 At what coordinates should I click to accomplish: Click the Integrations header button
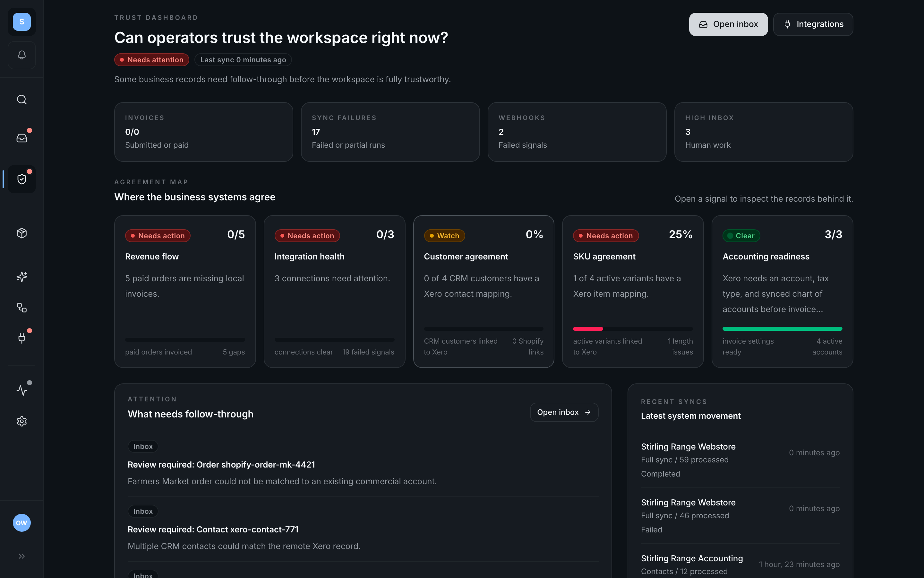[x=813, y=24]
